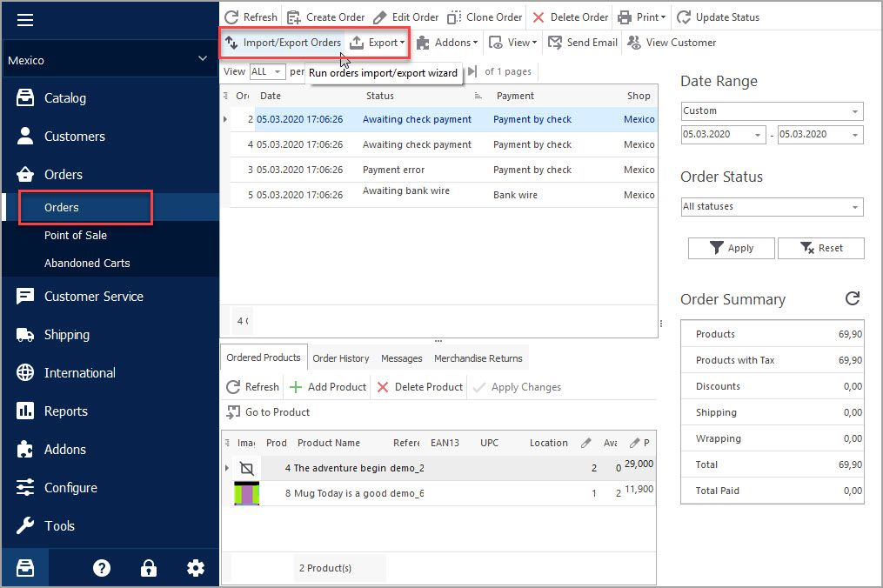883x588 pixels.
Task: Open Abandoned Carts submenu item
Action: (87, 263)
